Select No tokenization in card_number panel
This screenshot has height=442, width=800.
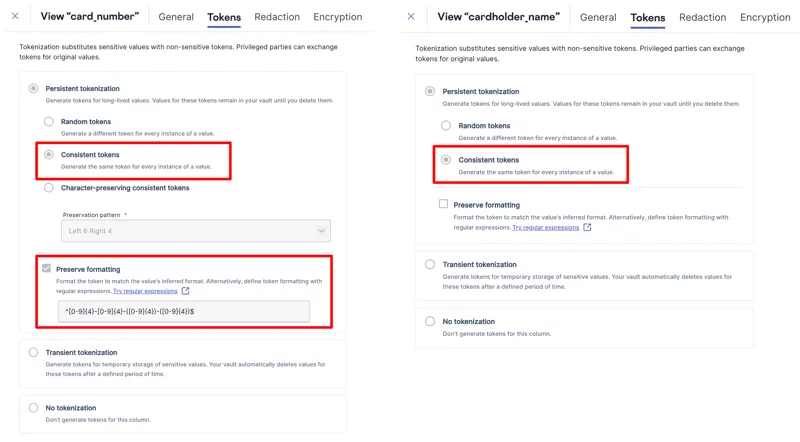point(34,408)
